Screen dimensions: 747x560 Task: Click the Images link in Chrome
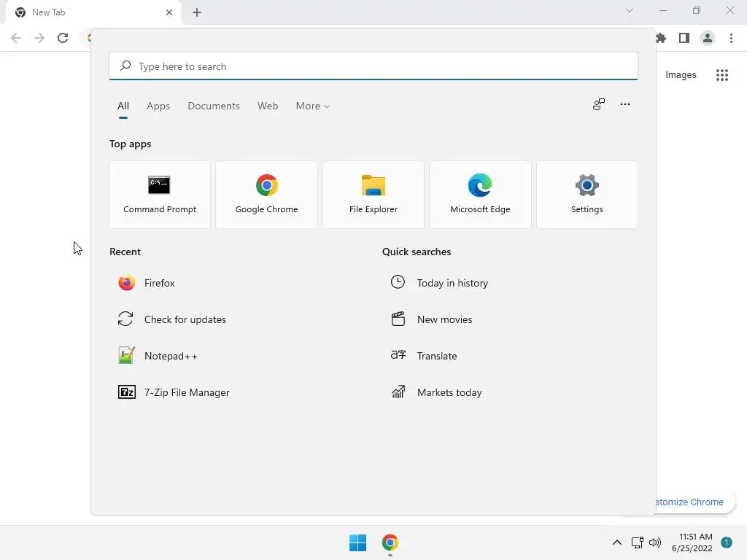(681, 75)
